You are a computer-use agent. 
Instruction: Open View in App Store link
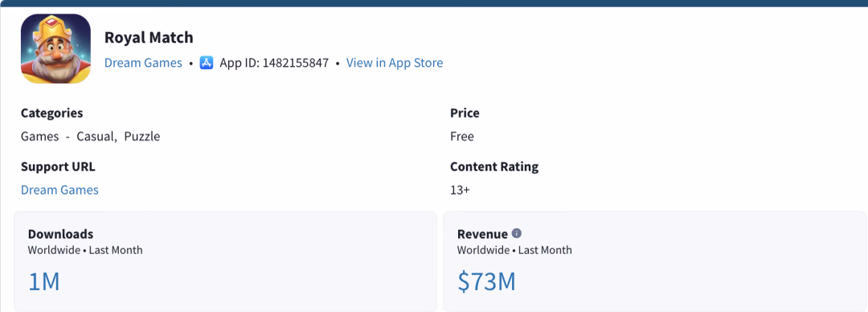[x=395, y=63]
